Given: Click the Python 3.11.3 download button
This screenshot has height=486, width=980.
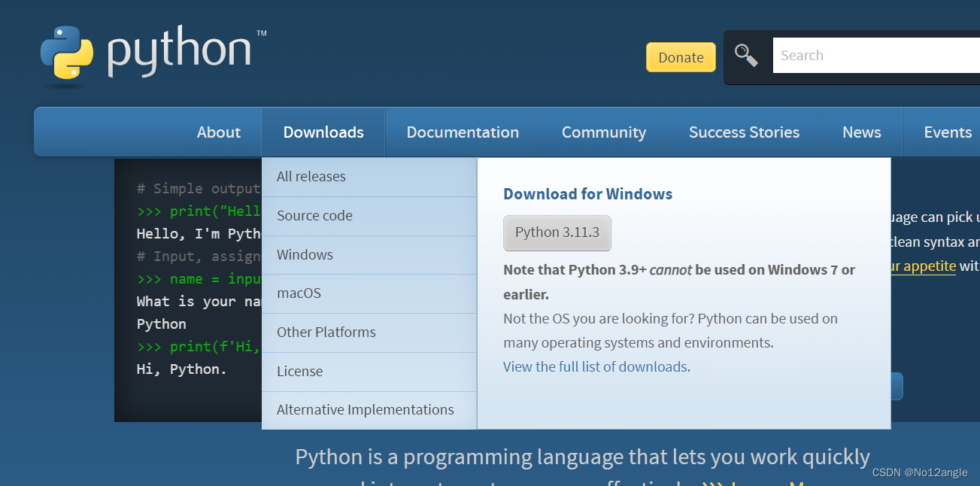Looking at the screenshot, I should (557, 232).
